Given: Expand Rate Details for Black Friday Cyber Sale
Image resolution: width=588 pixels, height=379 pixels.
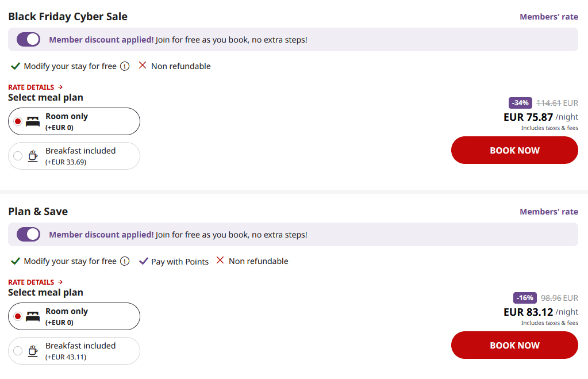Looking at the screenshot, I should 35,87.
